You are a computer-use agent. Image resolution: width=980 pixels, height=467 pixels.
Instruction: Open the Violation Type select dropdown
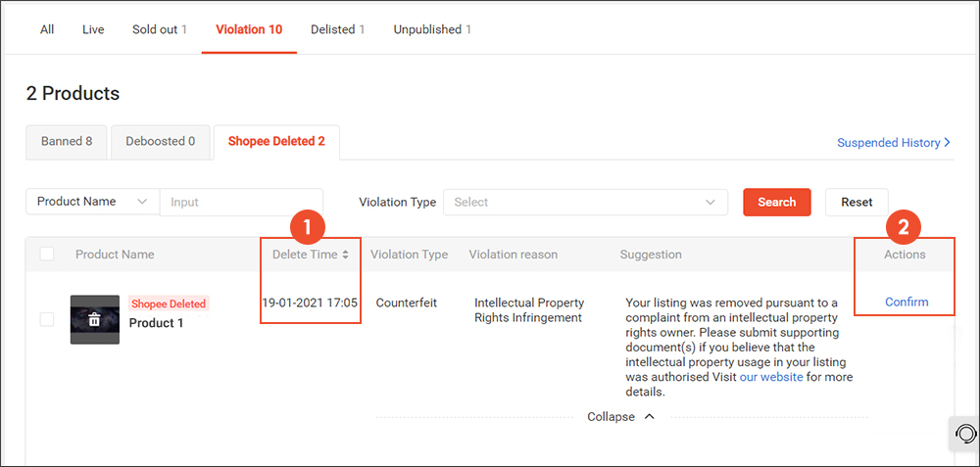(x=585, y=202)
